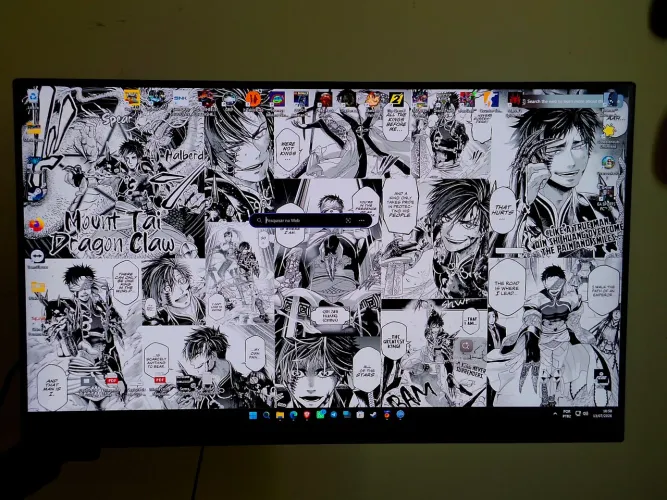
Task: Click the POR PTB2 language indicator
Action: 567,414
